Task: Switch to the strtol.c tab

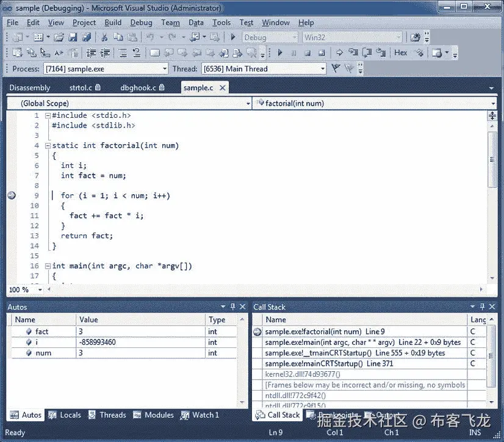Action: (85, 88)
